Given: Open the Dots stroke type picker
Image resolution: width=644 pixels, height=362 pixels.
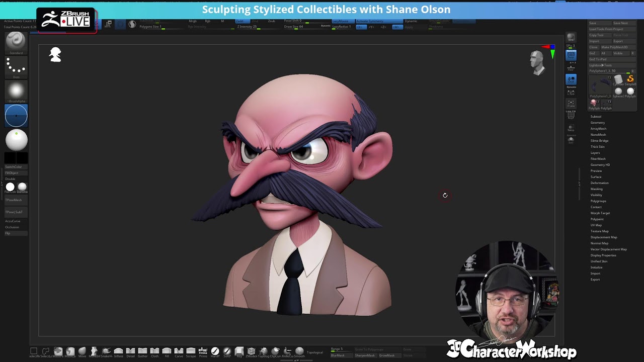Looking at the screenshot, I should click(16, 67).
